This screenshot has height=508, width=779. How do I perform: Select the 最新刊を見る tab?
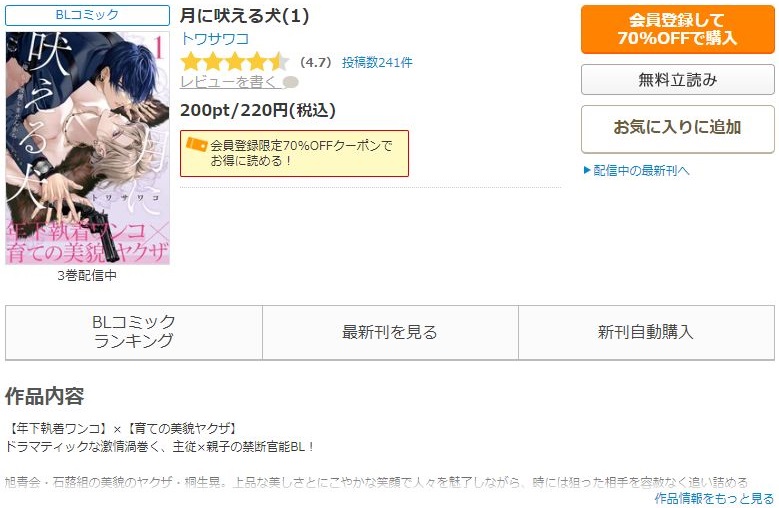click(x=390, y=332)
